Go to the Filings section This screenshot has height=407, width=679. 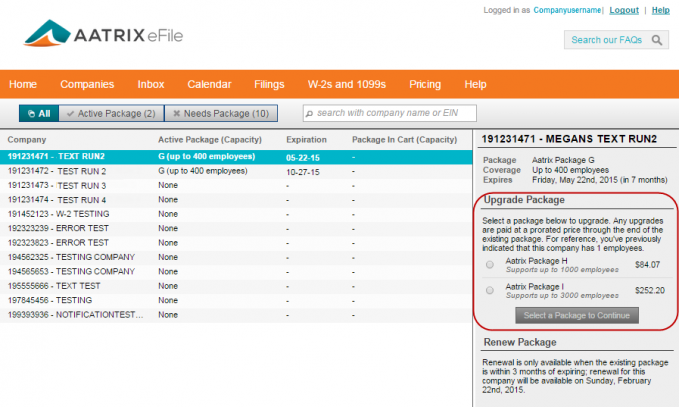pyautogui.click(x=269, y=84)
